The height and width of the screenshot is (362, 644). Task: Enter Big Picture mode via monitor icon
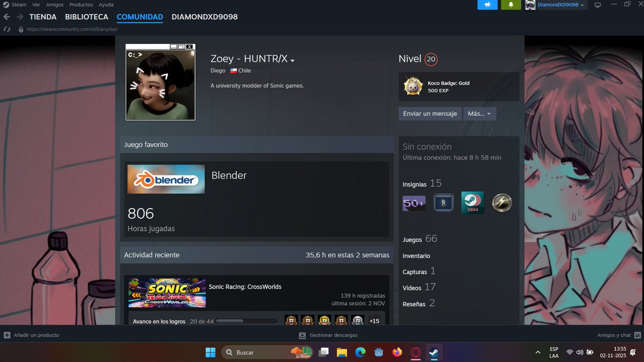(x=597, y=5)
